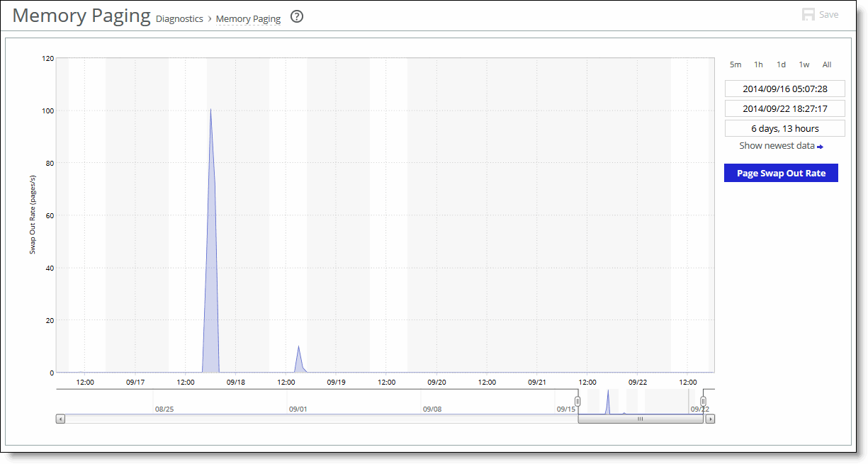Navigate to Diagnostics via the breadcrumb

point(179,18)
